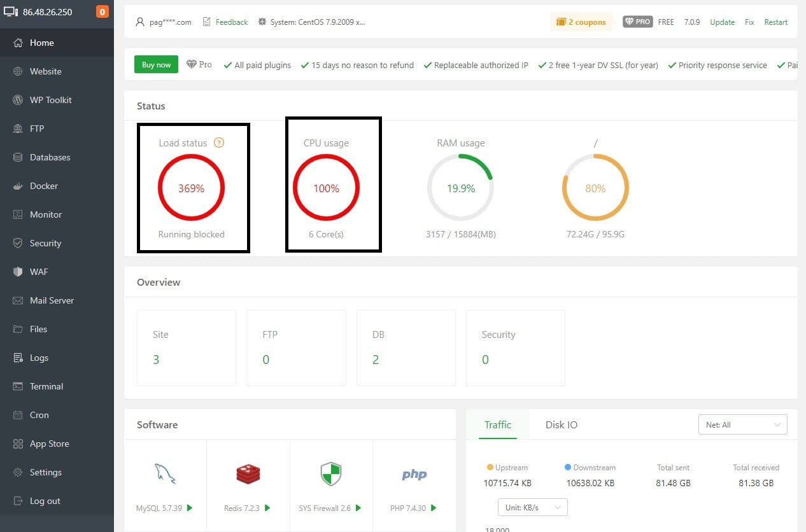This screenshot has height=532, width=806.
Task: Click the Load status help question icon
Action: pyautogui.click(x=219, y=143)
